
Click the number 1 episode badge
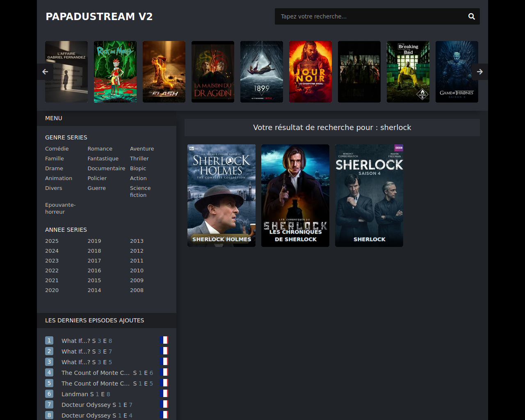(49, 340)
